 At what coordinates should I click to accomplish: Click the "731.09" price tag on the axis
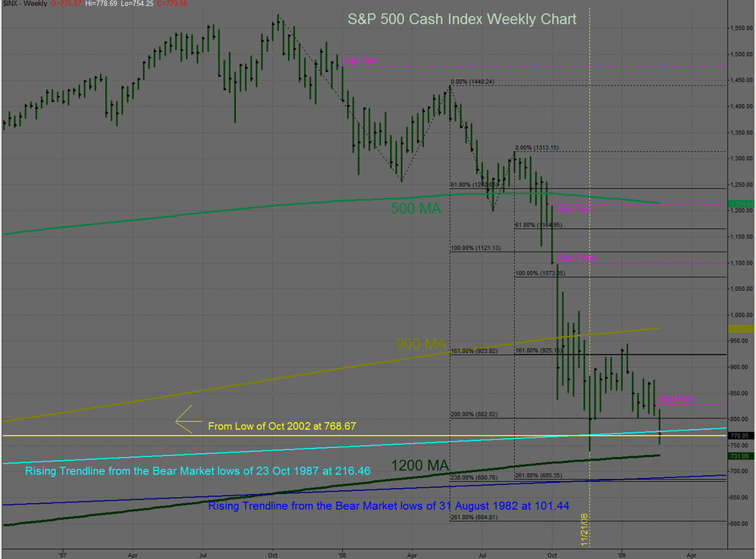(739, 456)
